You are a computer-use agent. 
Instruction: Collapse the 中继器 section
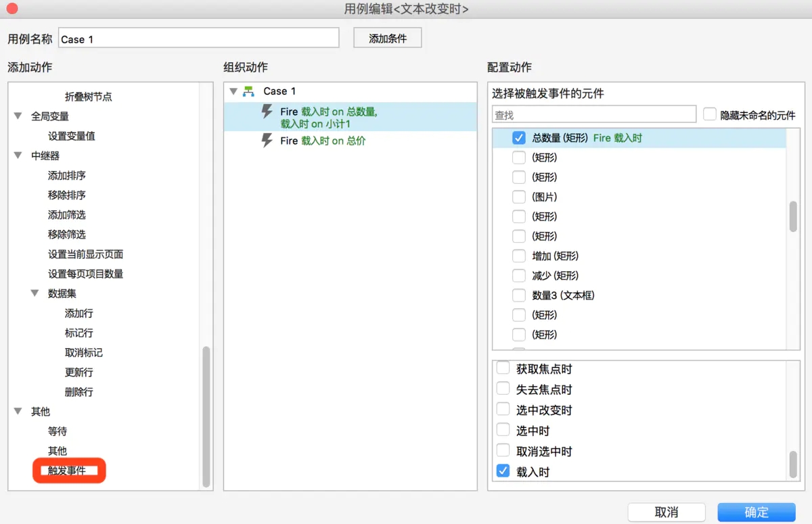point(17,156)
